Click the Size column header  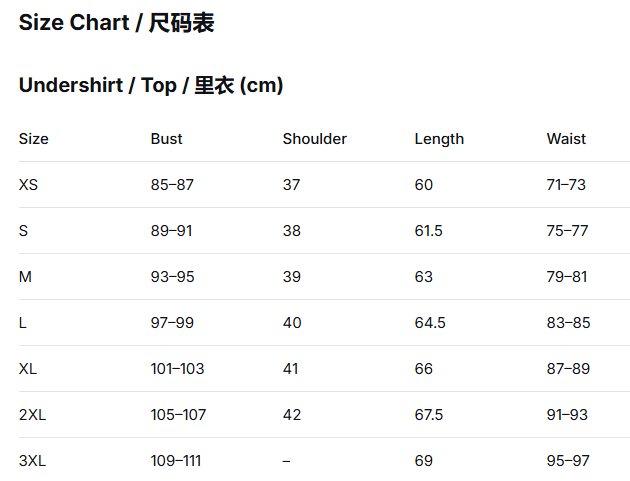tap(34, 139)
